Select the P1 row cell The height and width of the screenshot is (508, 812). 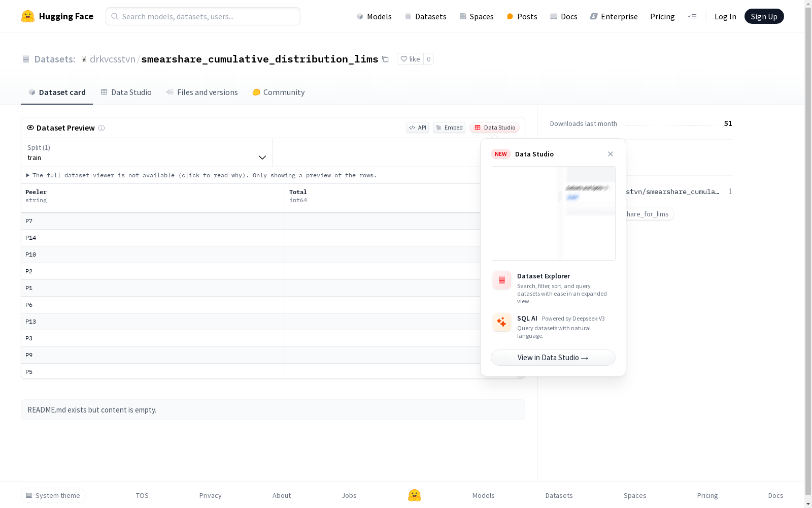point(153,288)
